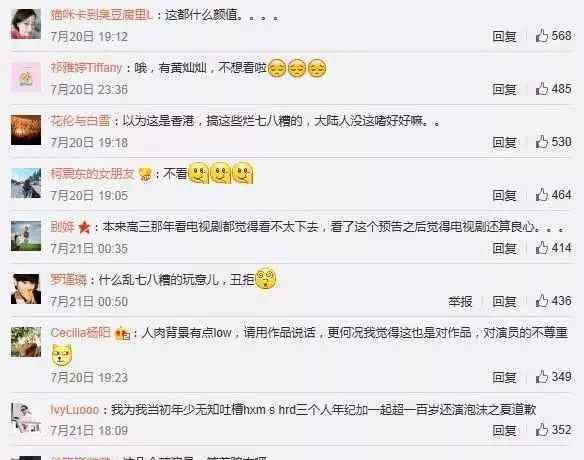Image resolution: width=584 pixels, height=460 pixels.
Task: Like the comment showing 530 likes
Action: click(542, 142)
